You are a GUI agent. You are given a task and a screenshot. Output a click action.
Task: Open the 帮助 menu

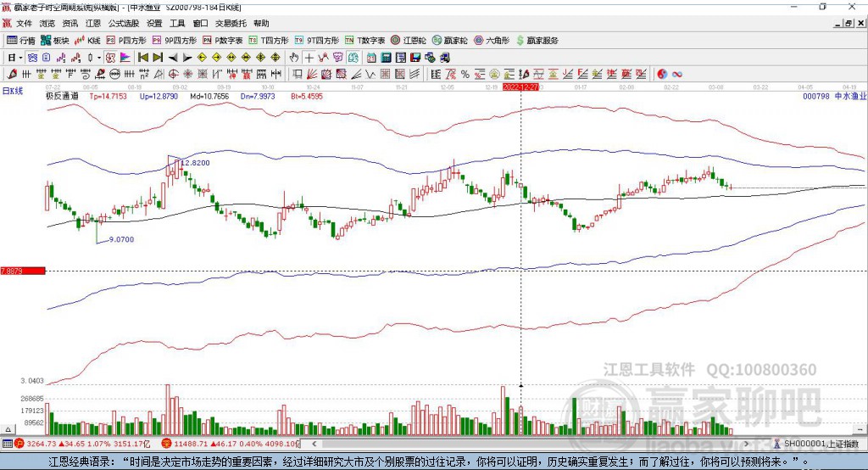coord(261,23)
